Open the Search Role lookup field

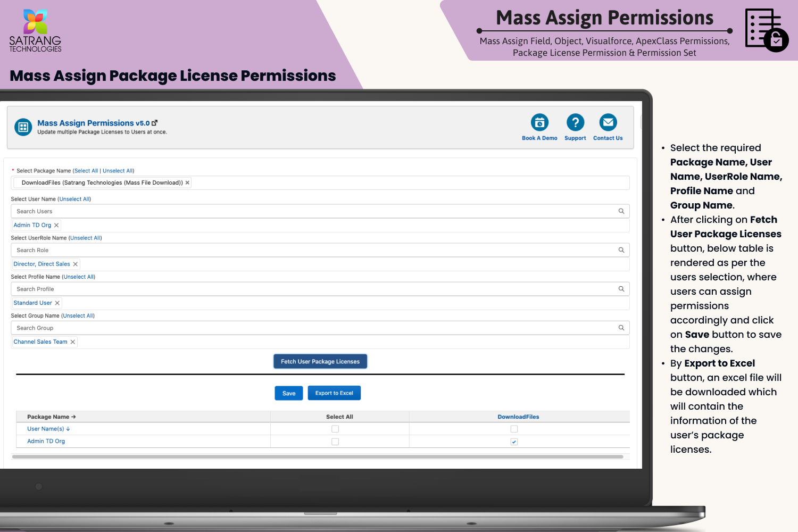(x=314, y=250)
